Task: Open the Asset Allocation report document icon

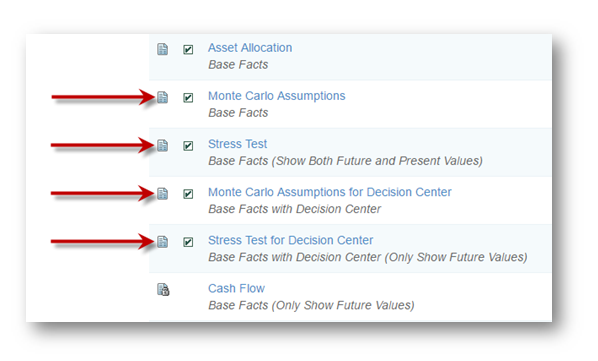Action: click(162, 49)
